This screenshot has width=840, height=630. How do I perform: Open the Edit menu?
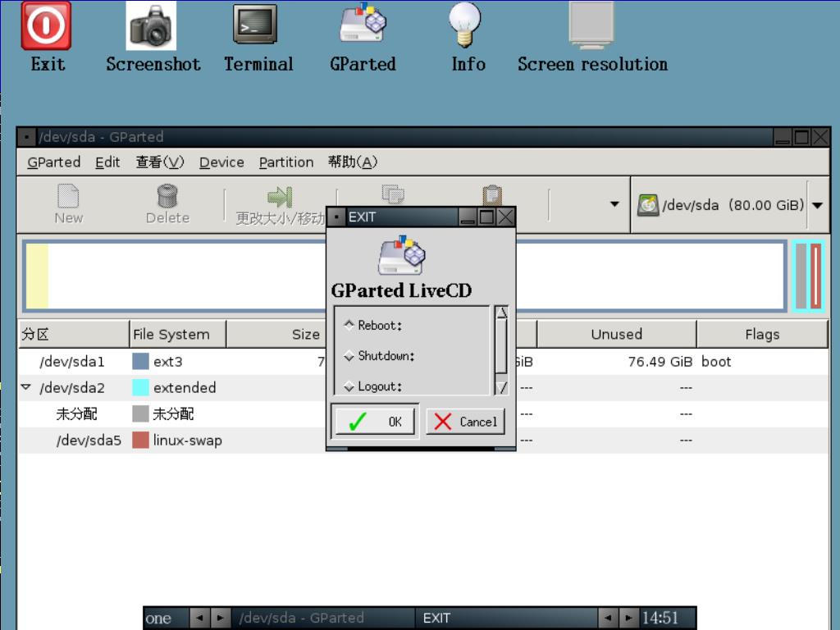107,162
